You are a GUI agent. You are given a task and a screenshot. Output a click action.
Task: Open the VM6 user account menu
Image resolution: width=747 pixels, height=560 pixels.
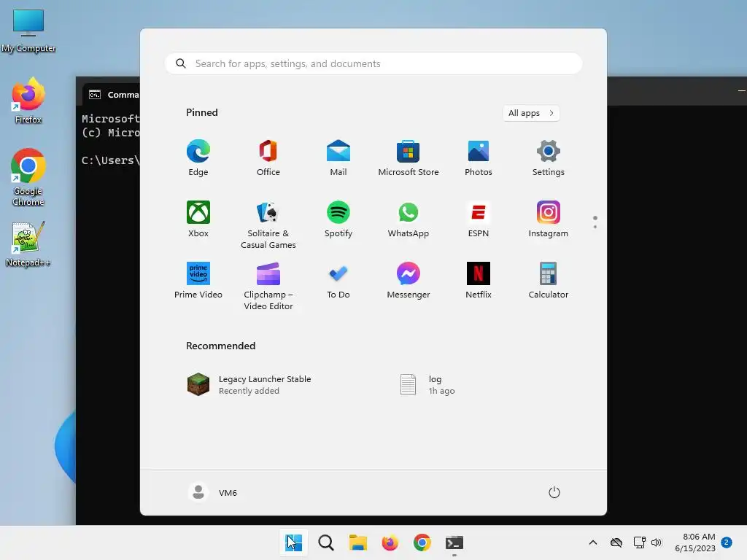tap(212, 492)
